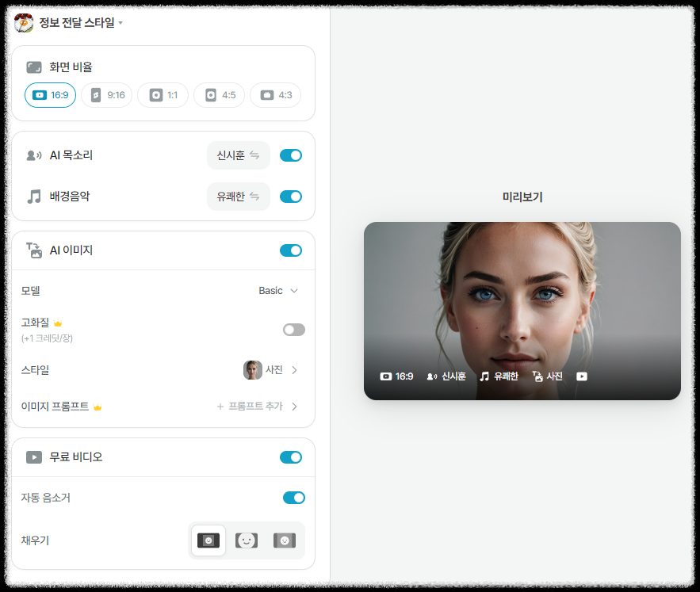Viewport: 700px width, 592px height.
Task: Click the 모델 label
Action: pyautogui.click(x=30, y=291)
